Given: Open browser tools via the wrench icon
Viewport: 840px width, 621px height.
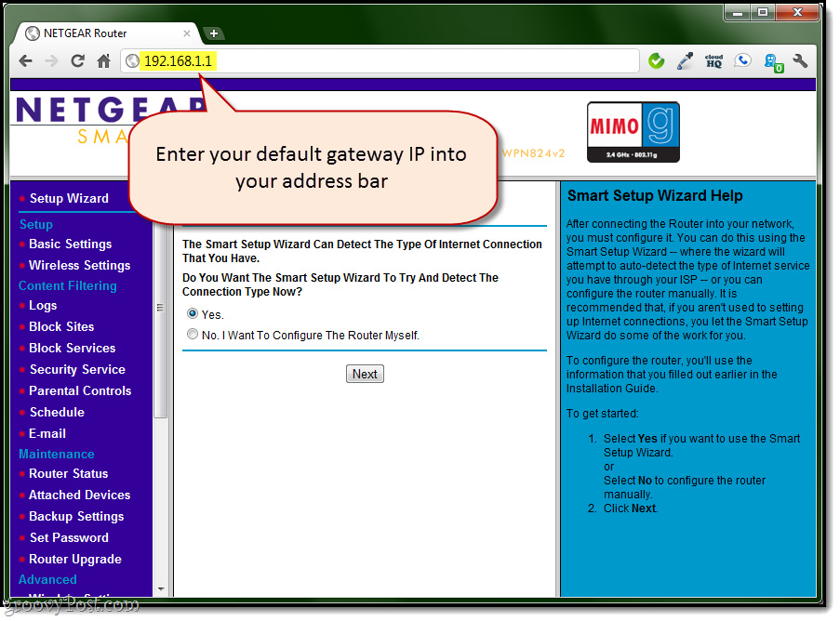Looking at the screenshot, I should pos(801,59).
